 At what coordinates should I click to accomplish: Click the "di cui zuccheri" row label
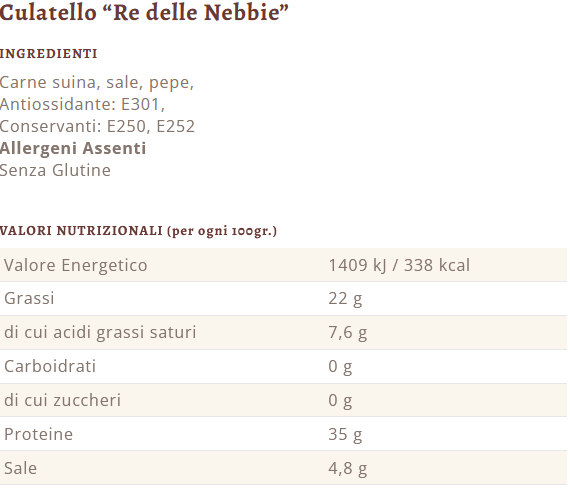pyautogui.click(x=62, y=400)
